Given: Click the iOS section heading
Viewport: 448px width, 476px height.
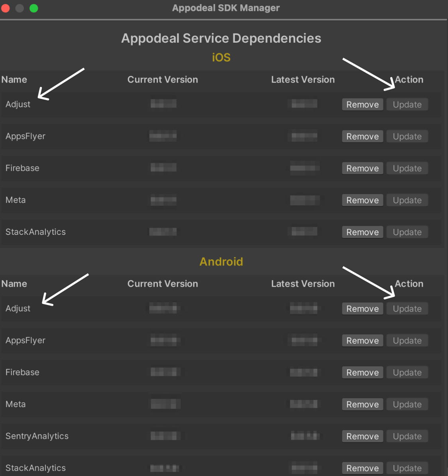Looking at the screenshot, I should (221, 57).
